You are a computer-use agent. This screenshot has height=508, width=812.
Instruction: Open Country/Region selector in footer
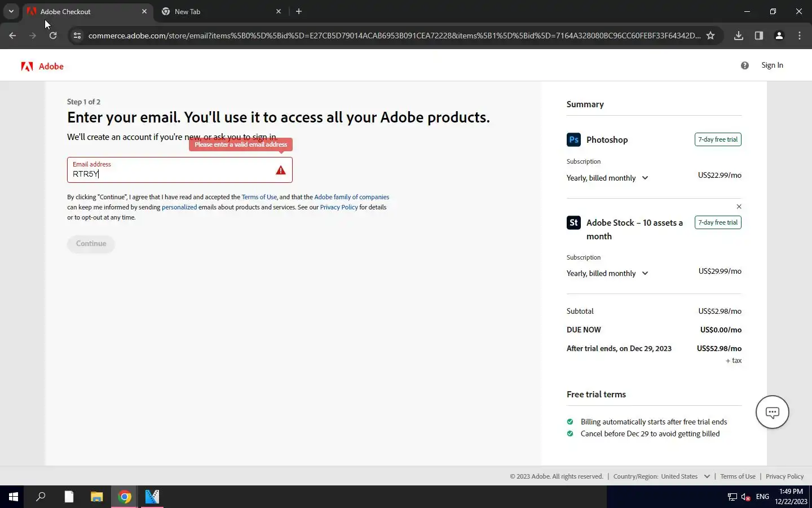[662, 476]
